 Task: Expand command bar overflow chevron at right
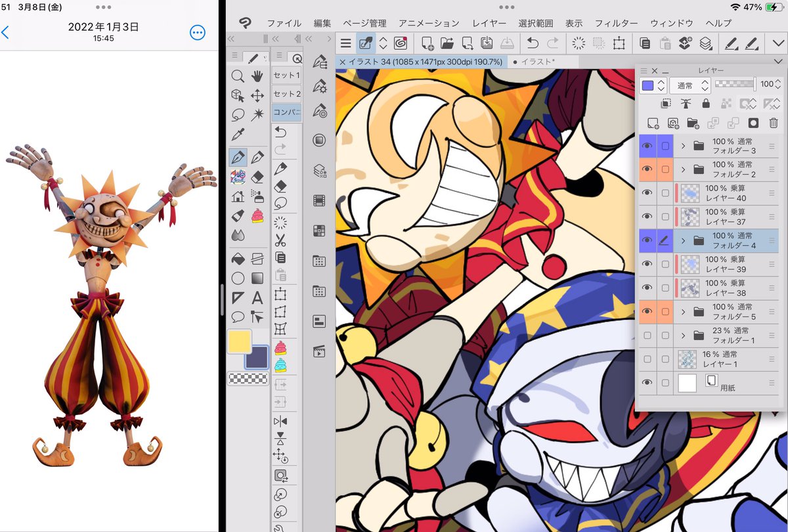point(779,43)
